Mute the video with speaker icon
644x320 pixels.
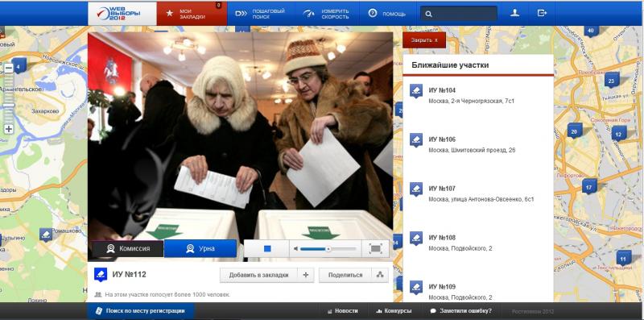click(295, 249)
